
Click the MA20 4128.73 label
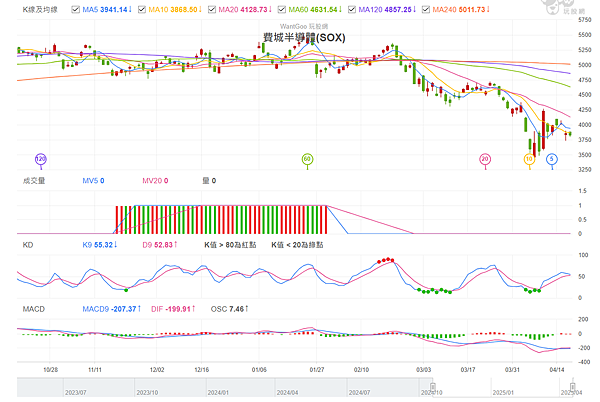tap(245, 10)
